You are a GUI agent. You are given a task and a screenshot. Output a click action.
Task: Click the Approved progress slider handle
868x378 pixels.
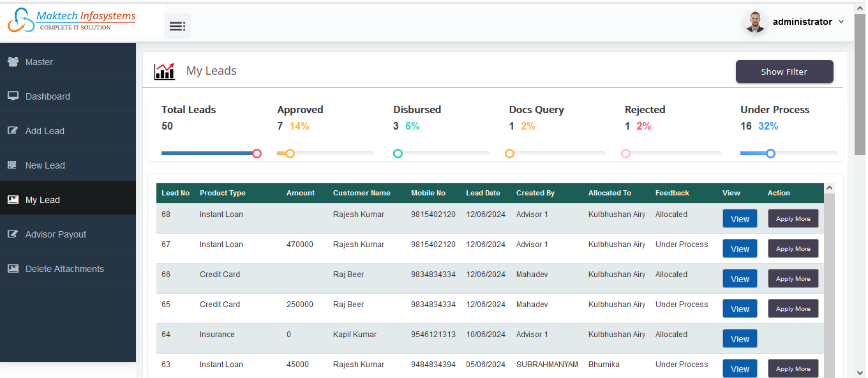(290, 153)
